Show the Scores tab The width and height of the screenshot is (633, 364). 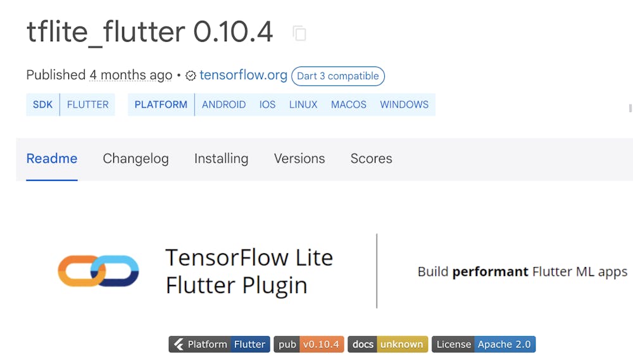(x=371, y=158)
